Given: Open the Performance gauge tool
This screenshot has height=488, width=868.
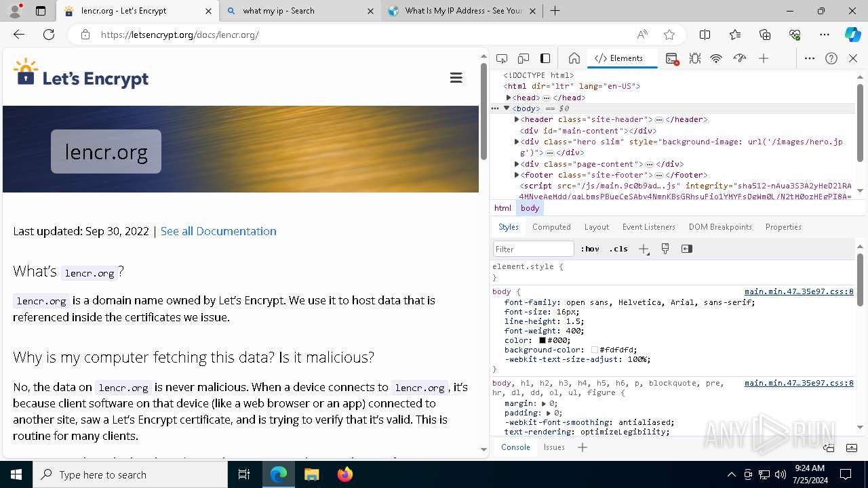Looking at the screenshot, I should click(x=740, y=58).
